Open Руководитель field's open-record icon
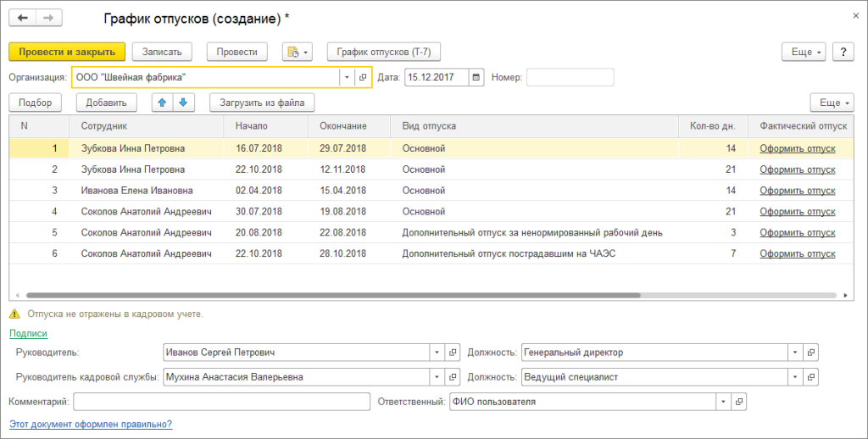Viewport: 868px width, 439px height. coord(453,353)
